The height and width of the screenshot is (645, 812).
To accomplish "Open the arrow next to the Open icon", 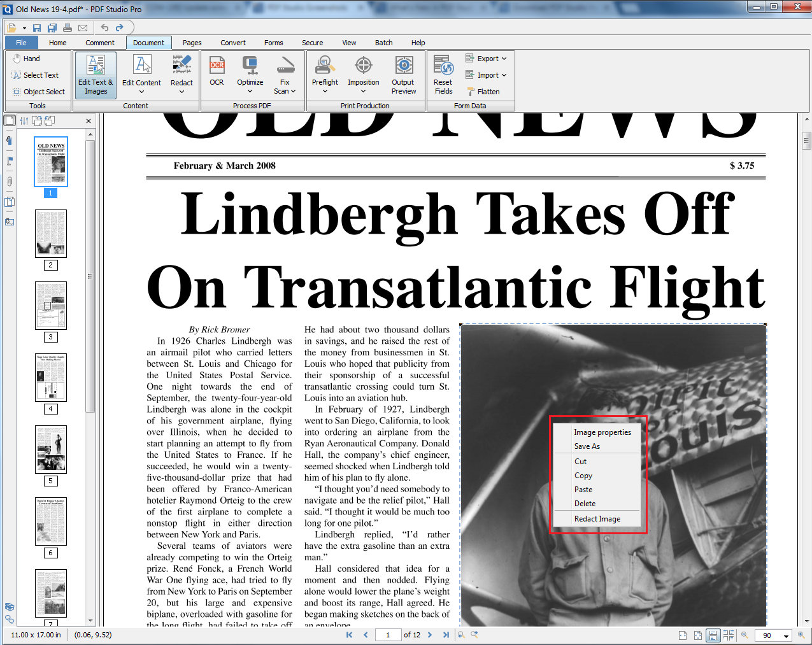I will click(x=24, y=28).
